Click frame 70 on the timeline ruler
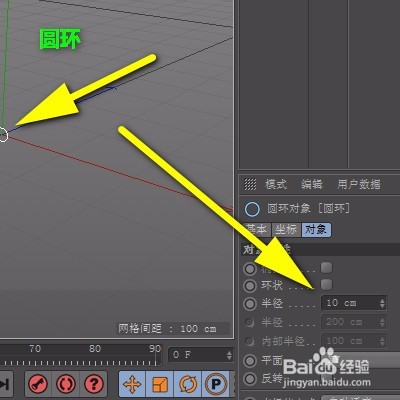400x400 pixels. tap(35, 349)
